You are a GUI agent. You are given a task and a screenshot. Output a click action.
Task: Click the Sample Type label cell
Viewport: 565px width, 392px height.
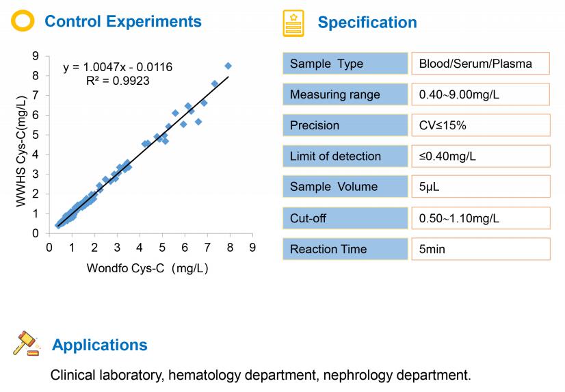[345, 64]
